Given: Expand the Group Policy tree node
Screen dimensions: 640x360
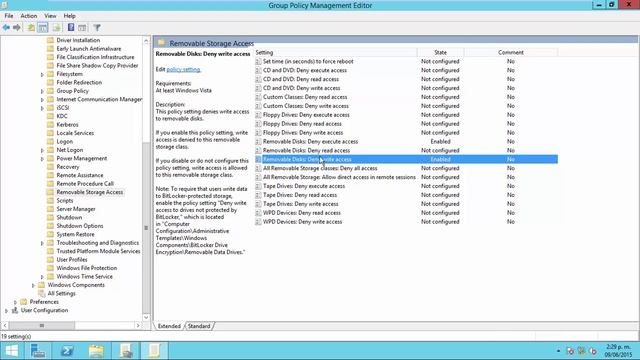Looking at the screenshot, I should pos(42,91).
